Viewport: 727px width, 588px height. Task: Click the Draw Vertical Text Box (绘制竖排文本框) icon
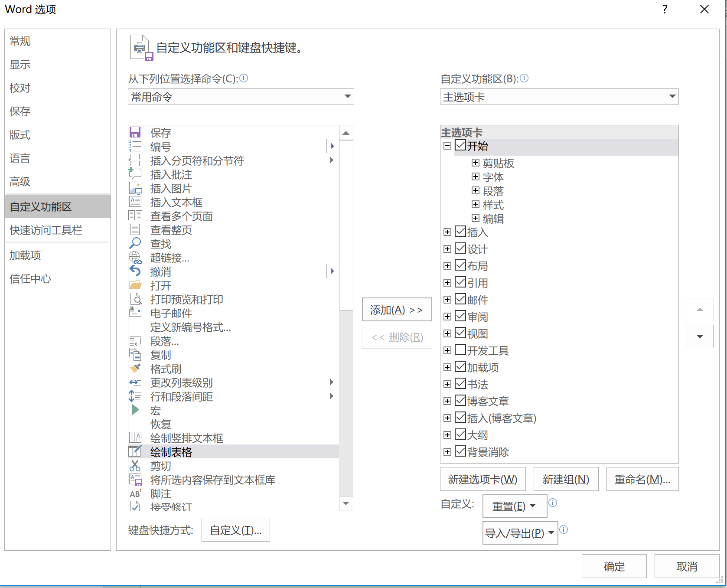point(135,437)
